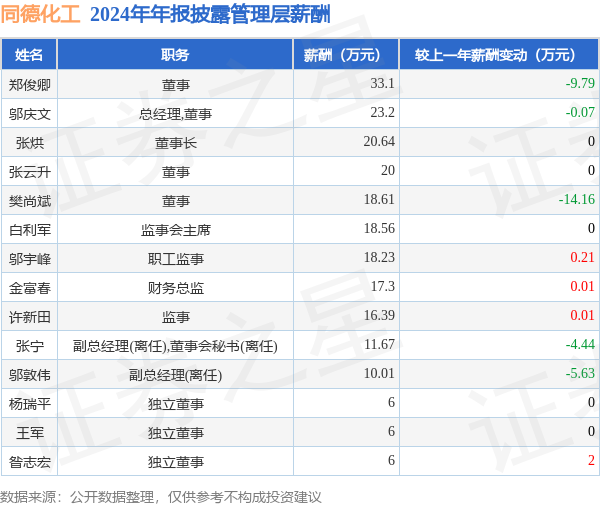The image size is (600, 506).
Task: Click 许新田's 监事 position cell
Action: pos(175,317)
